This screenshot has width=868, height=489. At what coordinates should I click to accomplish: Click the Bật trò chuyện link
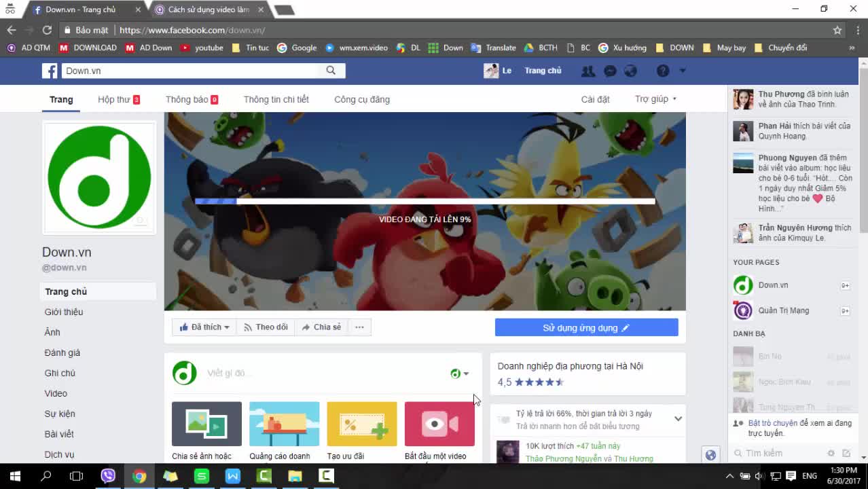click(x=773, y=423)
